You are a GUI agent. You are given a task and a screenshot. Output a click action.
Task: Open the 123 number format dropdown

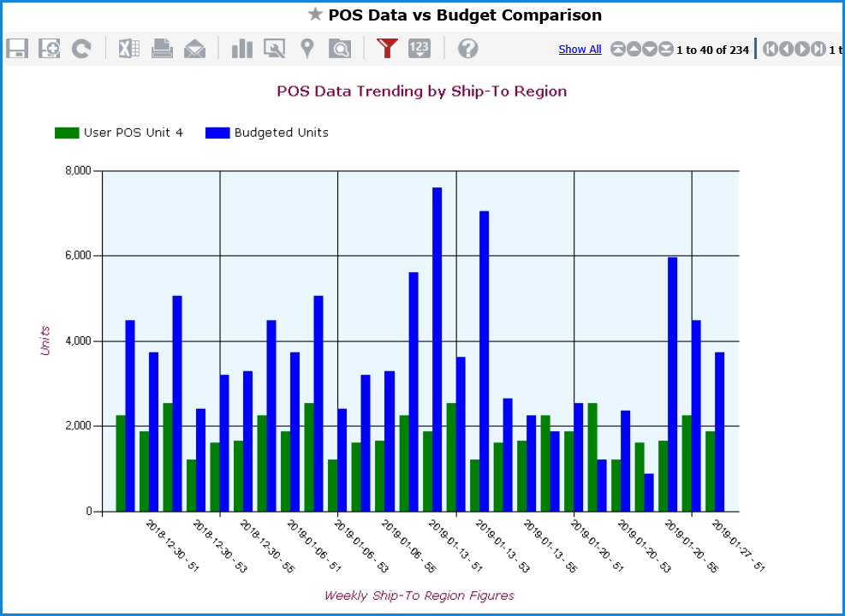coord(420,49)
